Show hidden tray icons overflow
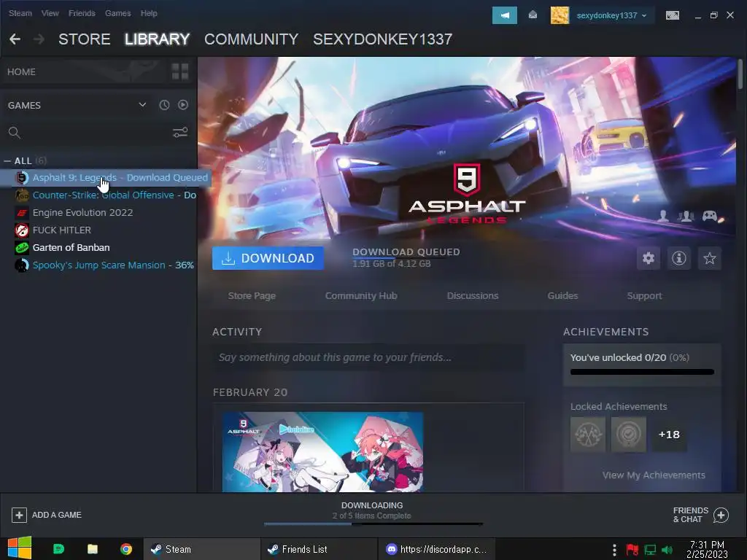 (614, 550)
